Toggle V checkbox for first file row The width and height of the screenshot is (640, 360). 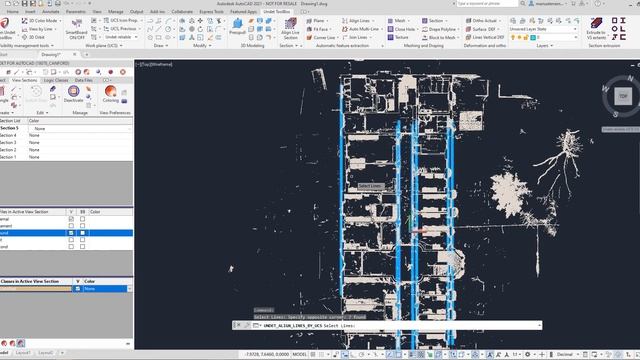71,219
